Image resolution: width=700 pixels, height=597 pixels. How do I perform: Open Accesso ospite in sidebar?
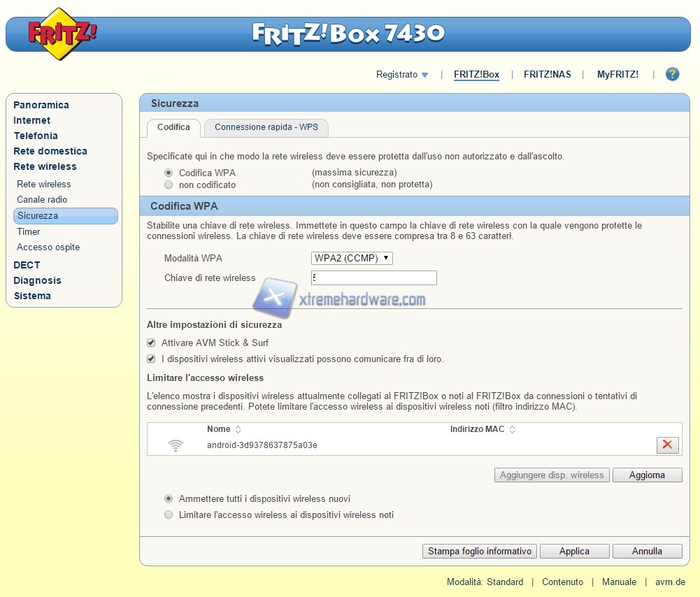[48, 247]
